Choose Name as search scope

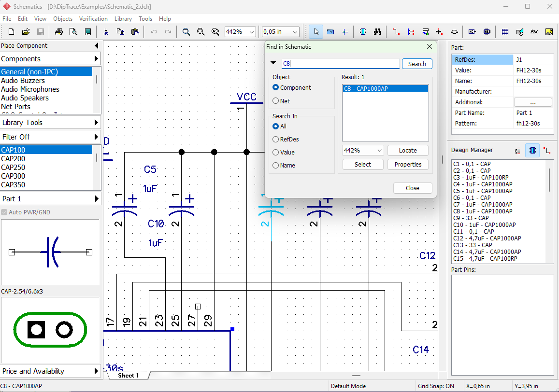point(275,166)
